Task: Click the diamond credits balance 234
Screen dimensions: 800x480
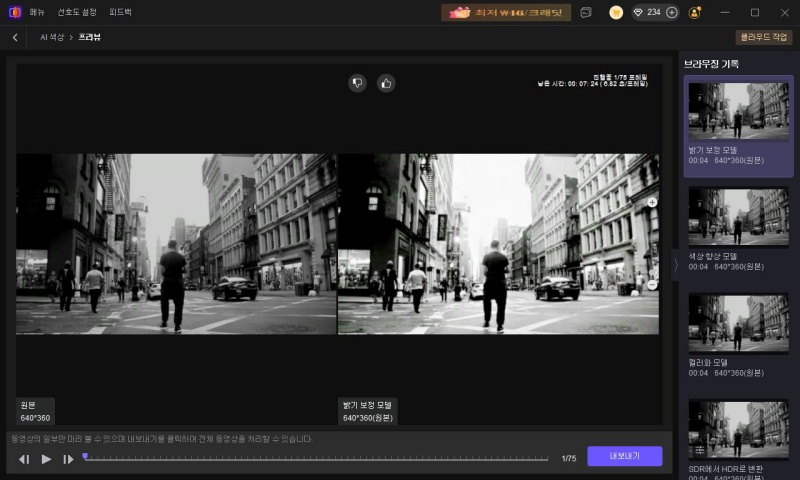Action: point(648,12)
